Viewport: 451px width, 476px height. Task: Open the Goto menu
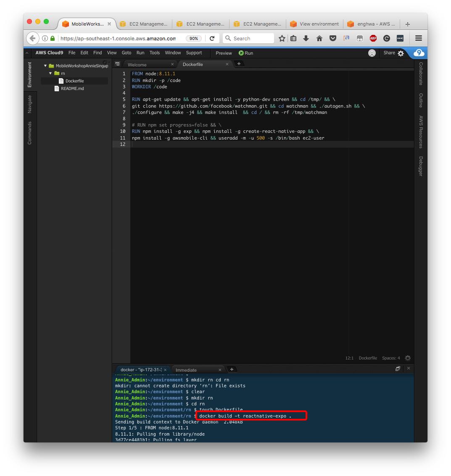point(127,53)
